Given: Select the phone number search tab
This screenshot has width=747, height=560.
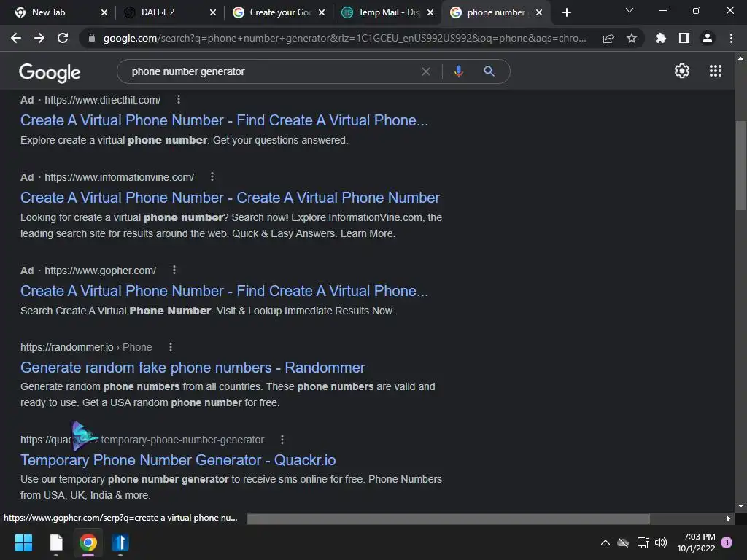Looking at the screenshot, I should point(496,12).
